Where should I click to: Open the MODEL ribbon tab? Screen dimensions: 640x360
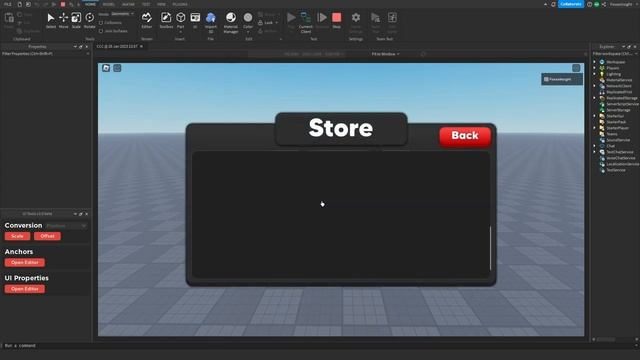pos(109,4)
